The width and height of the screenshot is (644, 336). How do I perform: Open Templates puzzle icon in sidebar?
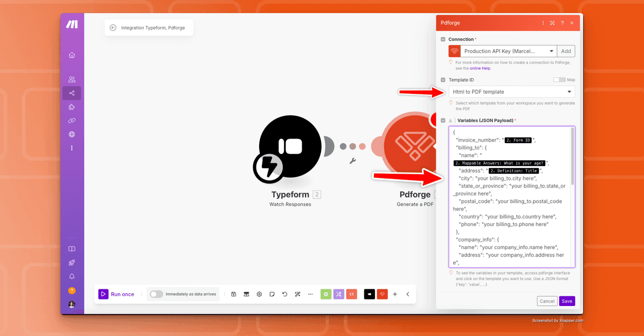point(72,107)
